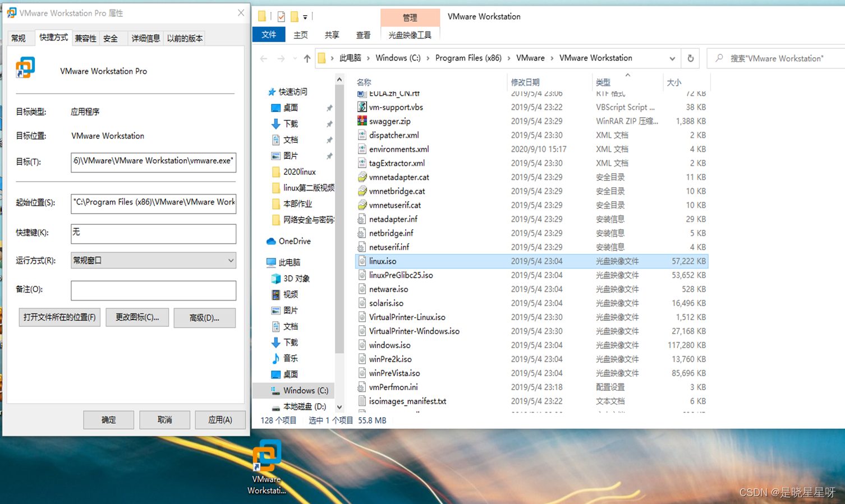The image size is (845, 504).
Task: Click the properties icon in the quick access toolbar
Action: 281,16
